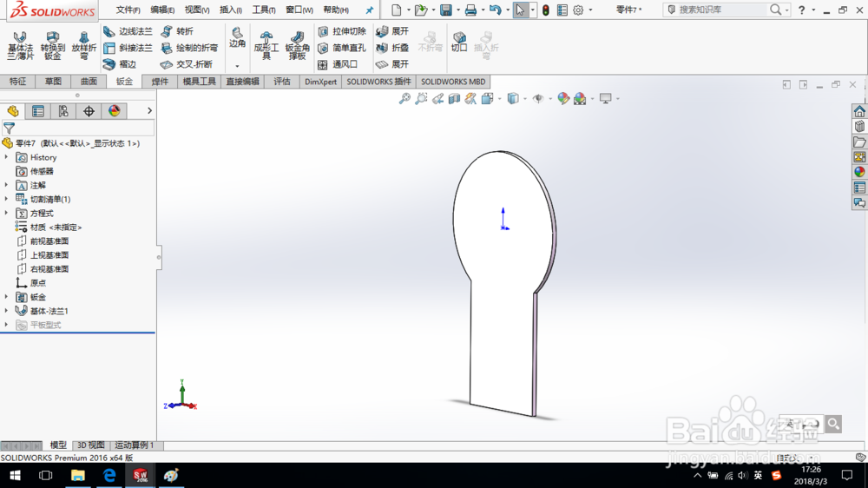Select the Sketched Bend tool (绘制的折弯)

[189, 48]
